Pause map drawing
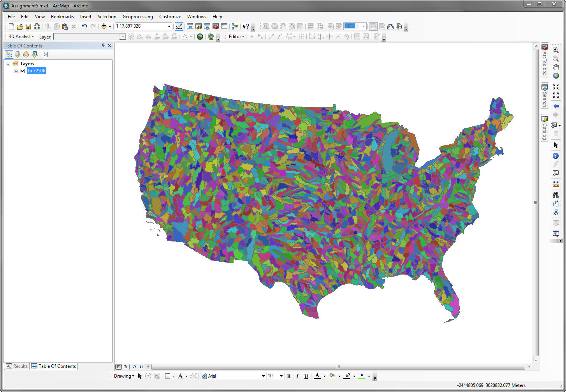566x392 pixels. 141,367
